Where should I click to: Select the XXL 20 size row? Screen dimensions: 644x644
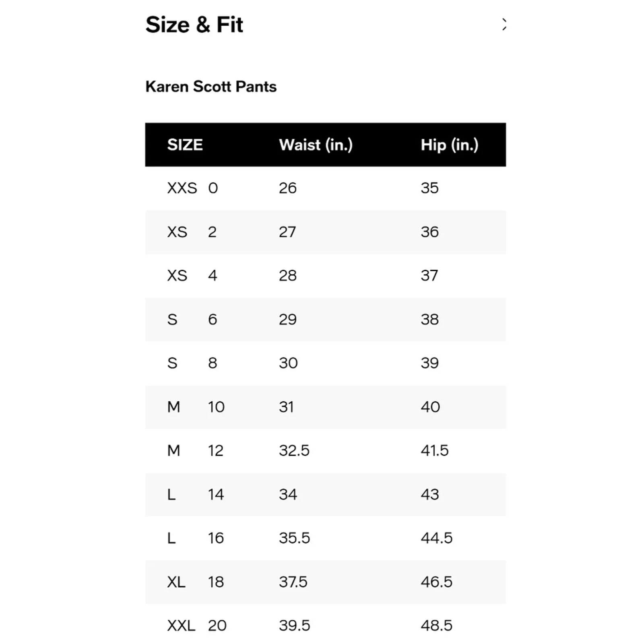325,625
